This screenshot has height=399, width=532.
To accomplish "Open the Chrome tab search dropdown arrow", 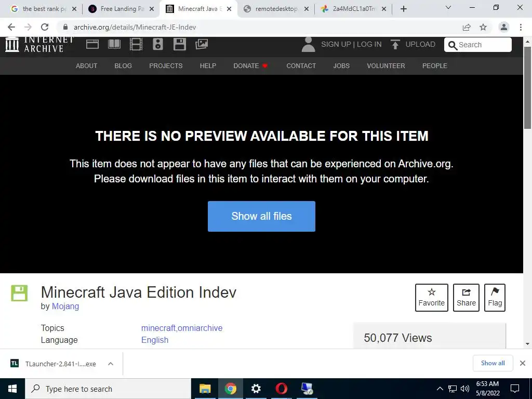I will pos(448,7).
